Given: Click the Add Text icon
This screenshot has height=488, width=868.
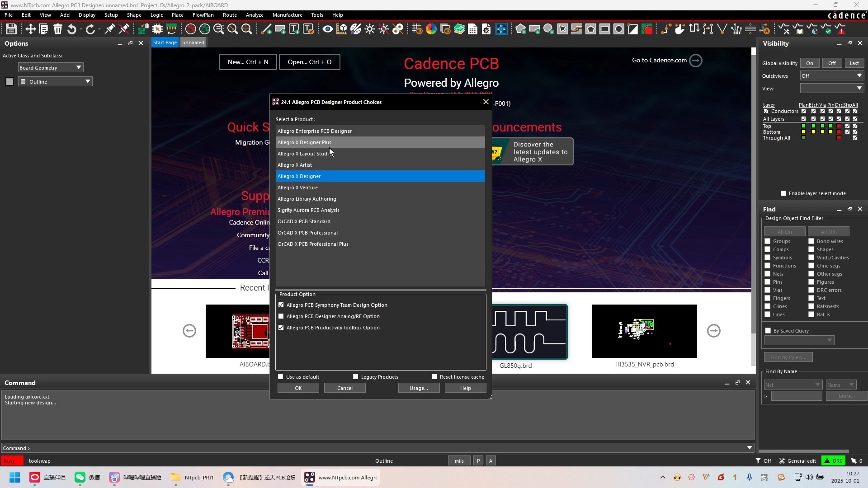Looking at the screenshot, I should pyautogui.click(x=294, y=29).
